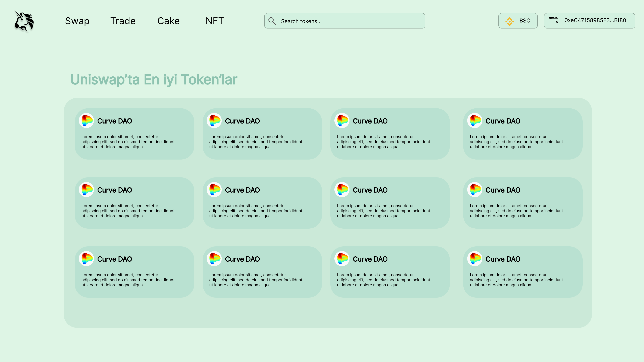Click Lorem ipsum description in bottom row, first card
The height and width of the screenshot is (362, 644).
click(128, 280)
